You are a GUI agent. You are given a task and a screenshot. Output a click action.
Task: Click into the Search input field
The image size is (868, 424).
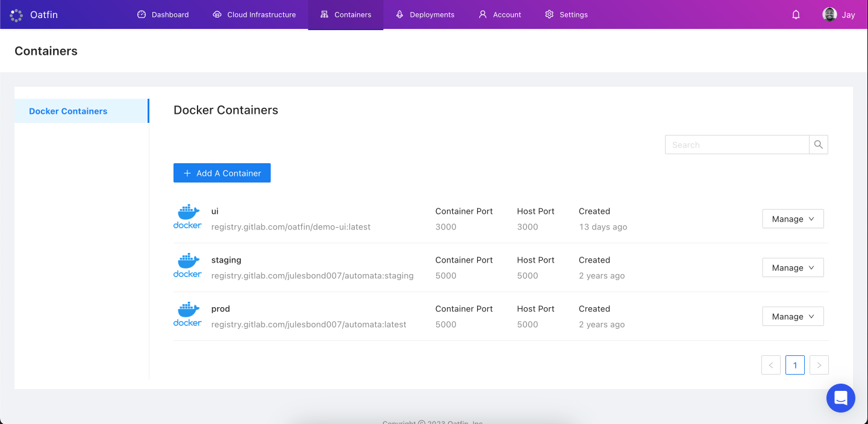[737, 145]
